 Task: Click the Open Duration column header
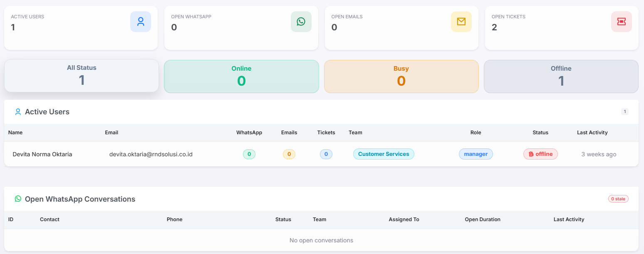point(483,219)
